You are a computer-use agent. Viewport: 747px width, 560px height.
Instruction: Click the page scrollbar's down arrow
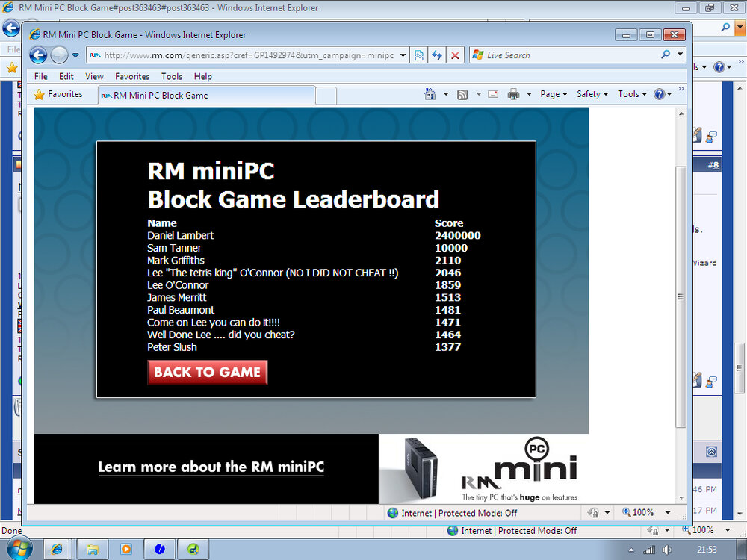(x=681, y=497)
